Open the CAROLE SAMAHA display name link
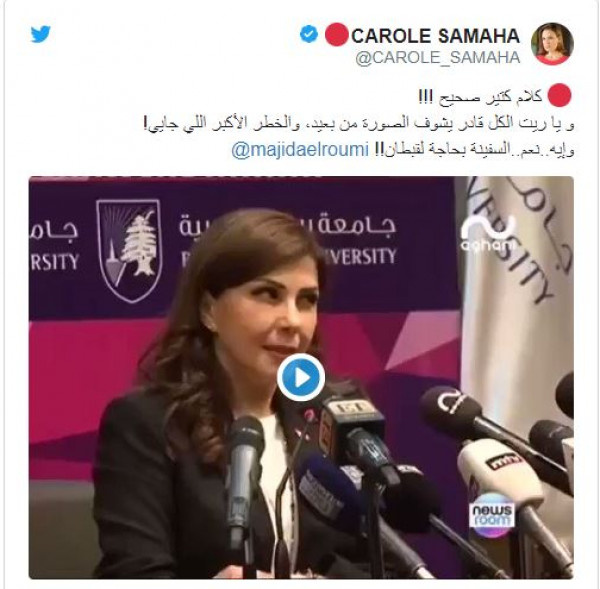 coord(435,36)
